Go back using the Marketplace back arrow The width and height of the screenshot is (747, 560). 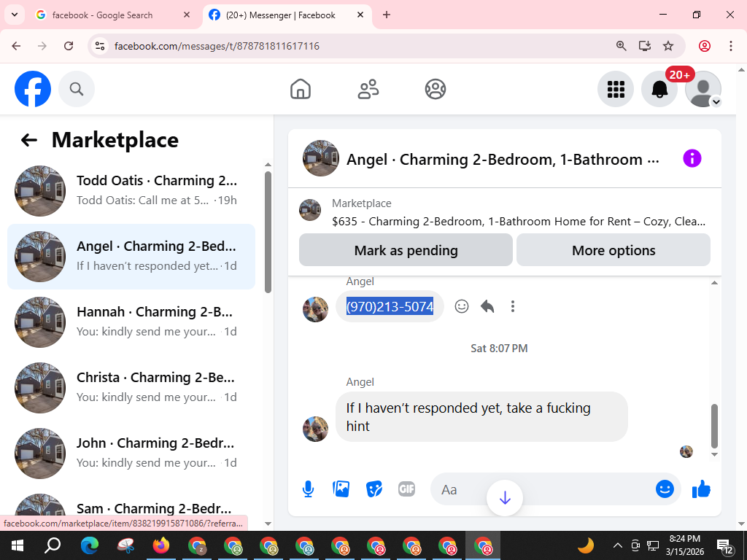click(x=29, y=140)
